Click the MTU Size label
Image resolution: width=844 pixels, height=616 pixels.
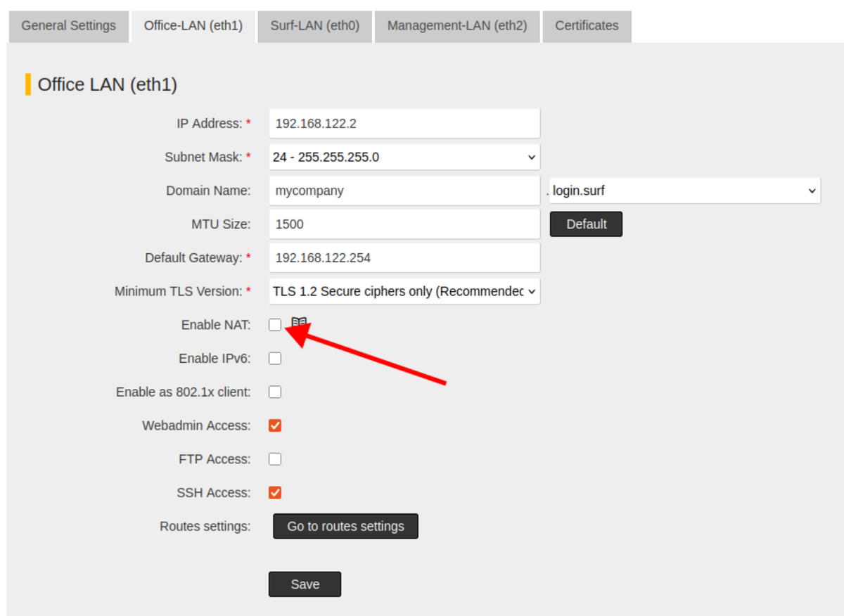[221, 224]
